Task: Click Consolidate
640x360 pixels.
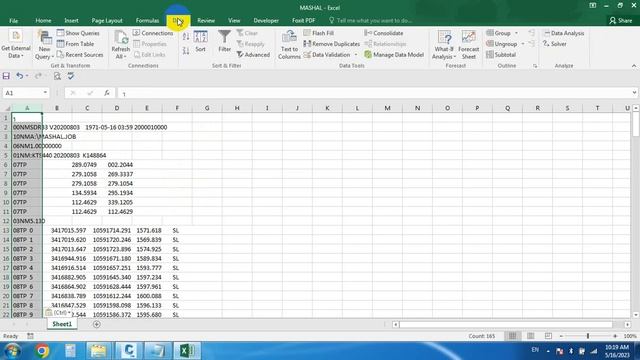Action: tap(384, 33)
